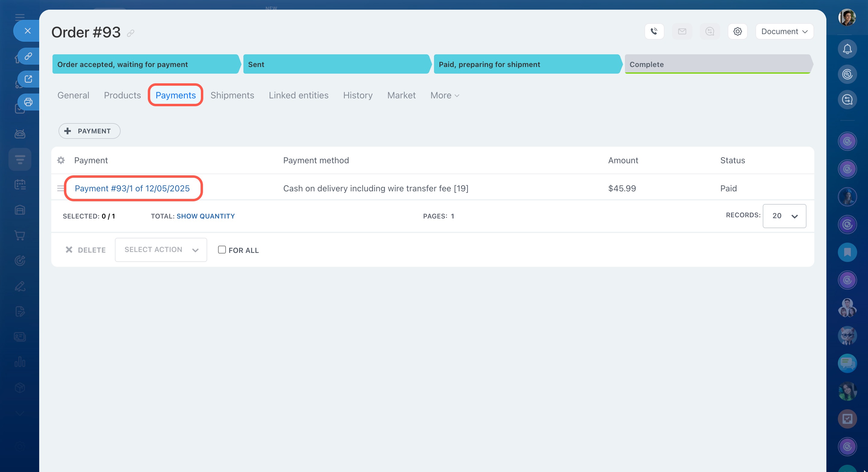The image size is (868, 472).
Task: Expand the Document dropdown
Action: click(x=784, y=31)
